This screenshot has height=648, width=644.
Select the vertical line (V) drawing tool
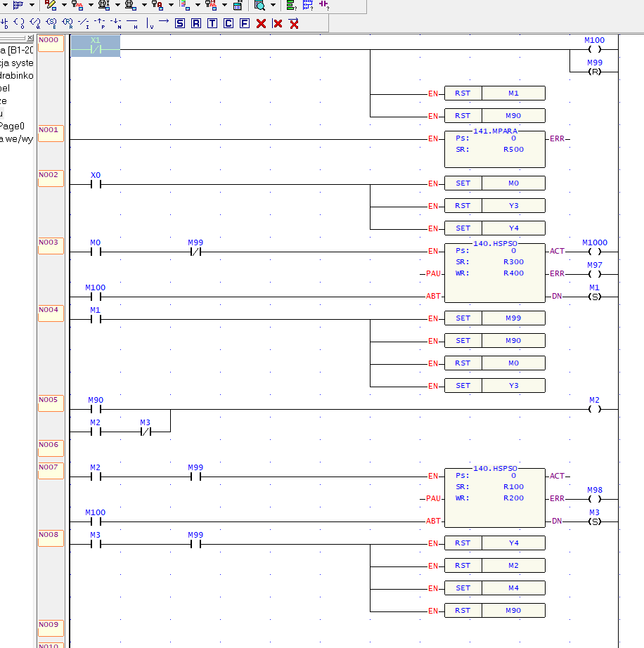point(150,23)
